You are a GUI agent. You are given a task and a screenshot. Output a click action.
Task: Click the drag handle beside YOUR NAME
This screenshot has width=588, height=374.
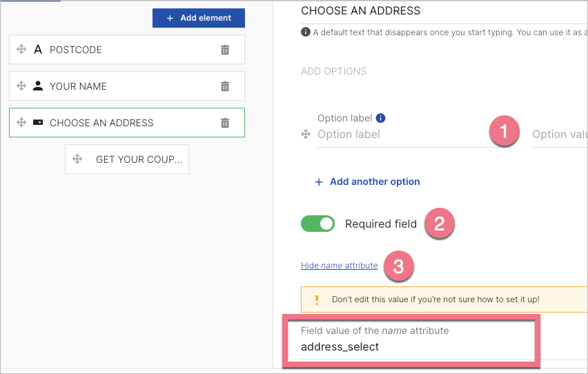(21, 86)
